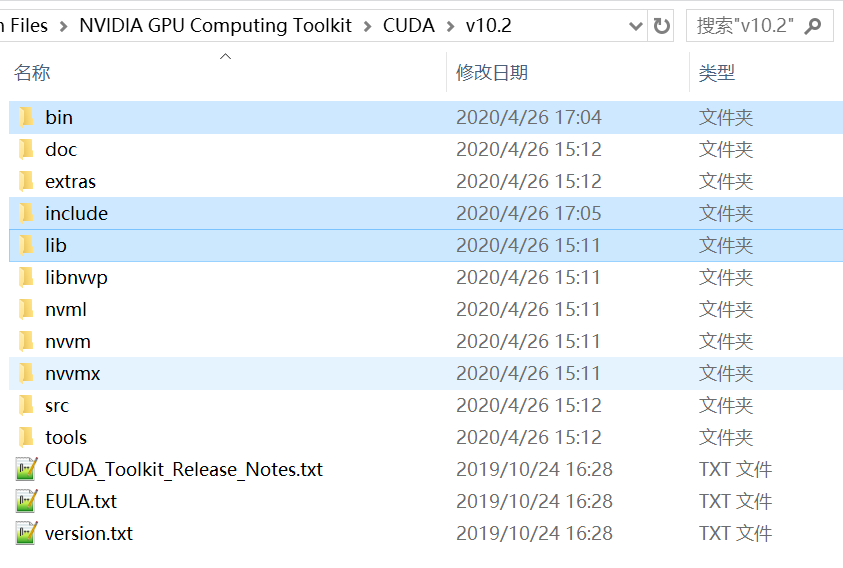Click the bin folder icon
Image resolution: width=843 pixels, height=568 pixels.
(x=26, y=117)
